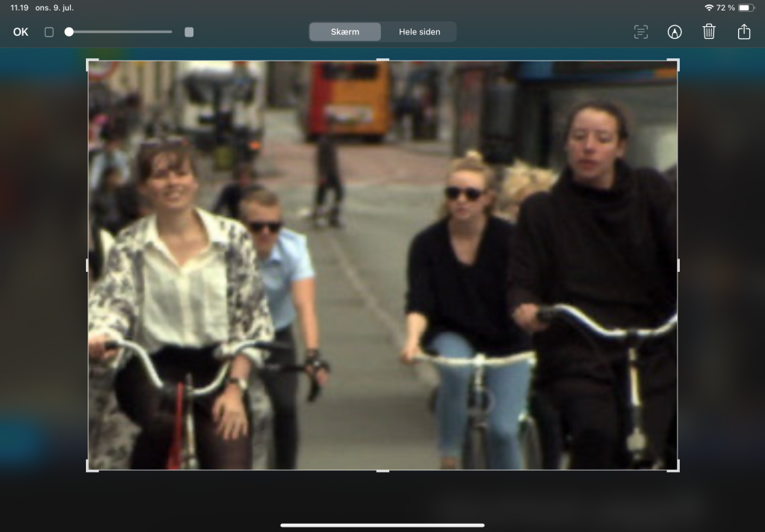Tap the 11.19 clock in status bar
765x532 pixels.
click(19, 7)
